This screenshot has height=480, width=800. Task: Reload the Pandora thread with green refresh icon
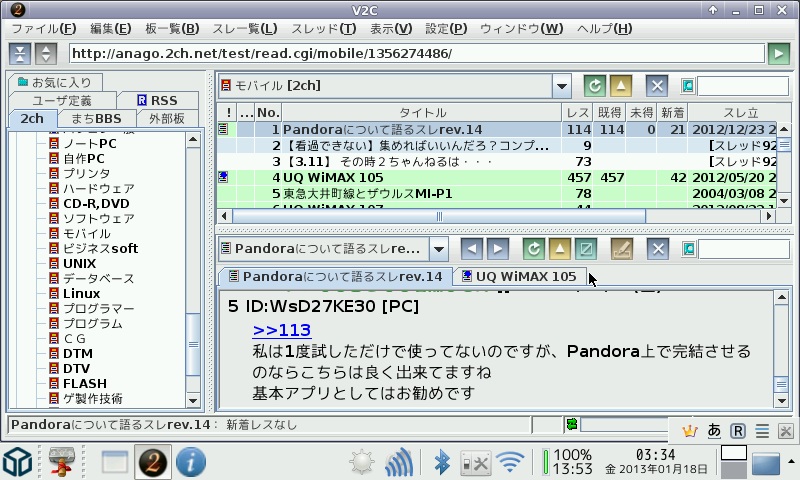pos(535,248)
